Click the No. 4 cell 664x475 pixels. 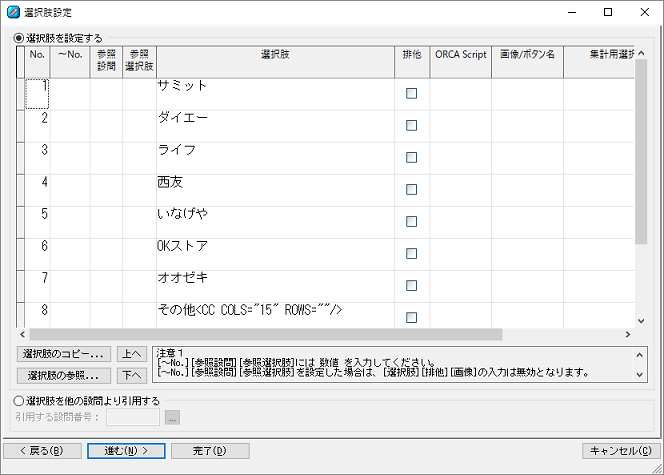coord(37,190)
